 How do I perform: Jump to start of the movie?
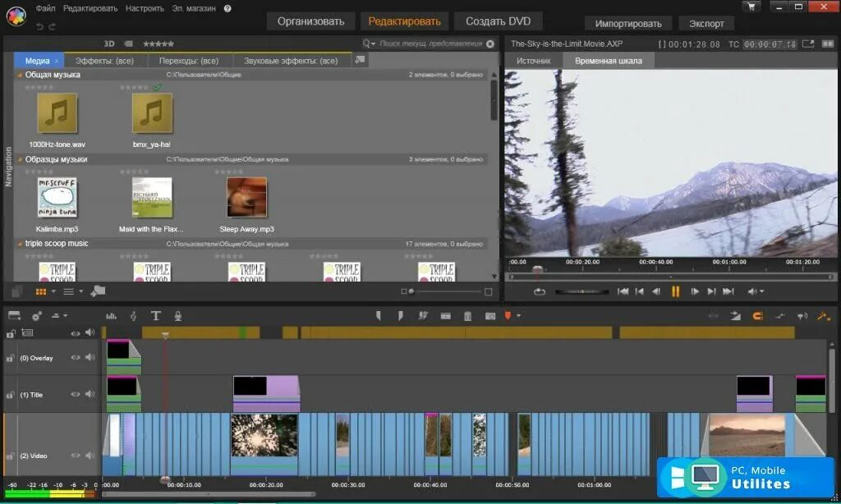pos(623,291)
